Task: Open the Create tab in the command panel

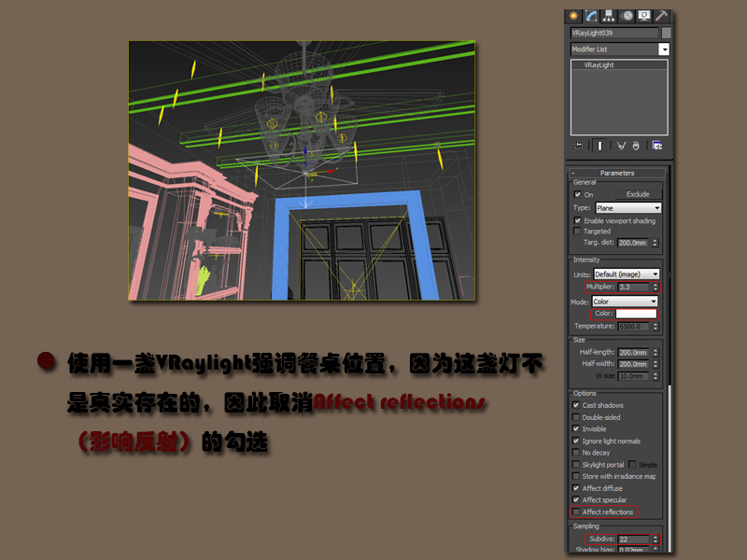Action: pyautogui.click(x=573, y=16)
